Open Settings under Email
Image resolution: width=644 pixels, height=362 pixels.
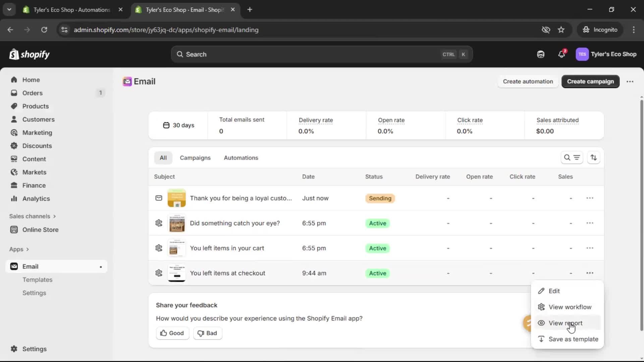[34, 293]
